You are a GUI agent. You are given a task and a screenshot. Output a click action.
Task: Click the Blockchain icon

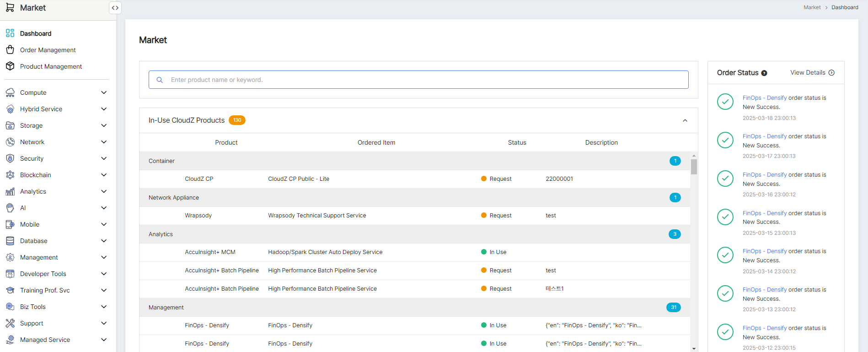click(x=10, y=175)
